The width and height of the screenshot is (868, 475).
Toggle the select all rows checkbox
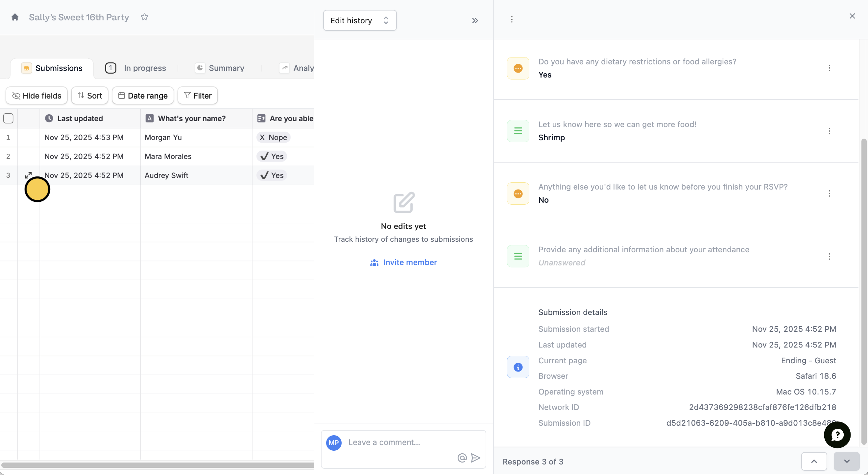coord(9,119)
